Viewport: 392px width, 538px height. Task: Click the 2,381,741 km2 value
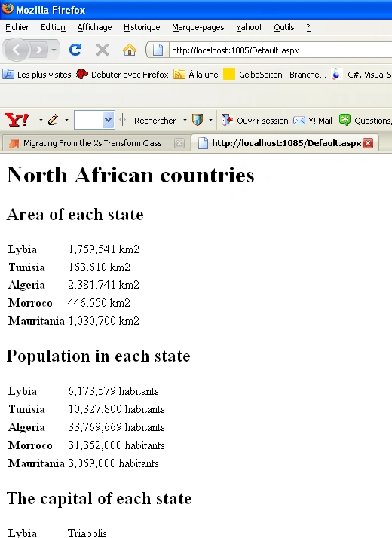click(104, 285)
